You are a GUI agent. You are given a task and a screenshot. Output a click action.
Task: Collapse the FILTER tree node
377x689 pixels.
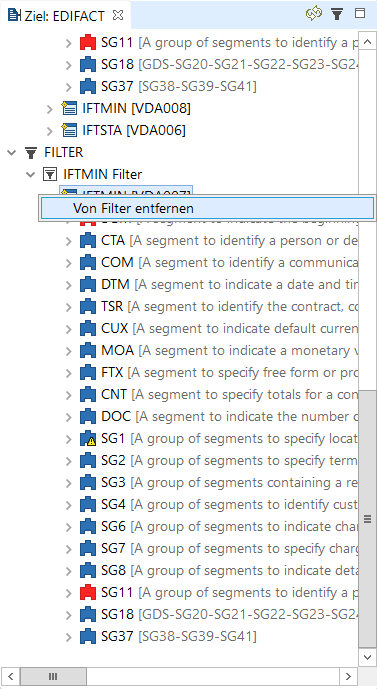point(11,152)
